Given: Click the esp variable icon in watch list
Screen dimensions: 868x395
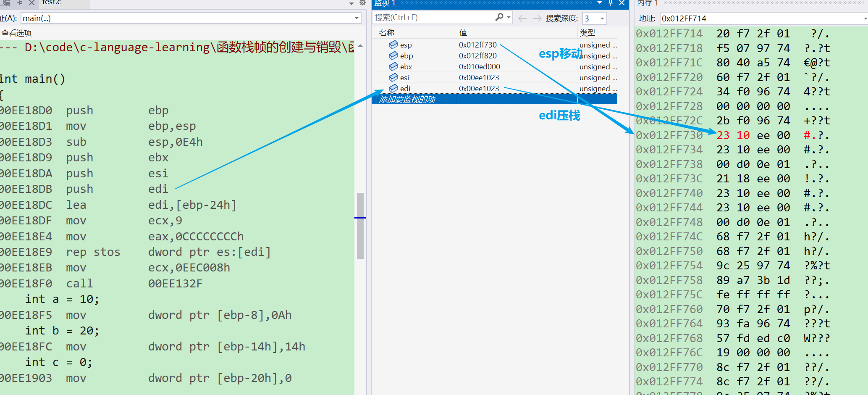Looking at the screenshot, I should click(393, 45).
